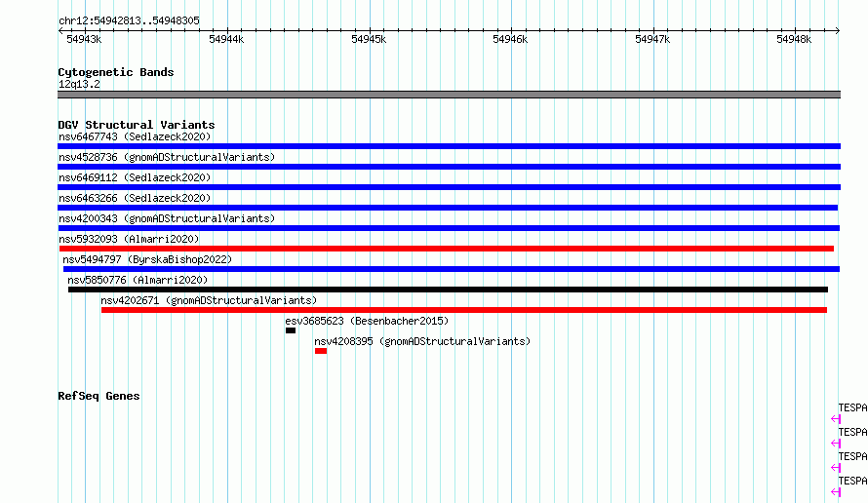Viewport: 868px width, 503px height.
Task: Click magenta arrow glyph under second TESPA label
Action: click(836, 444)
